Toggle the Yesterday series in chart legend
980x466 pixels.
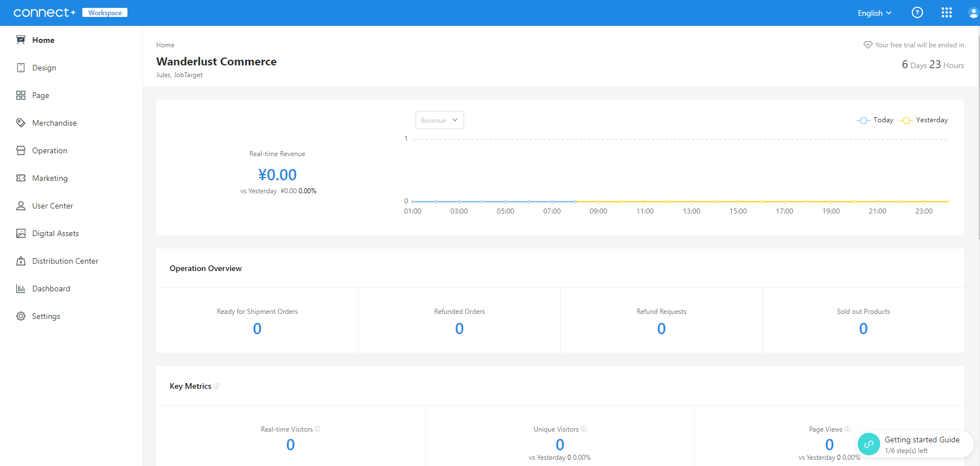click(924, 120)
